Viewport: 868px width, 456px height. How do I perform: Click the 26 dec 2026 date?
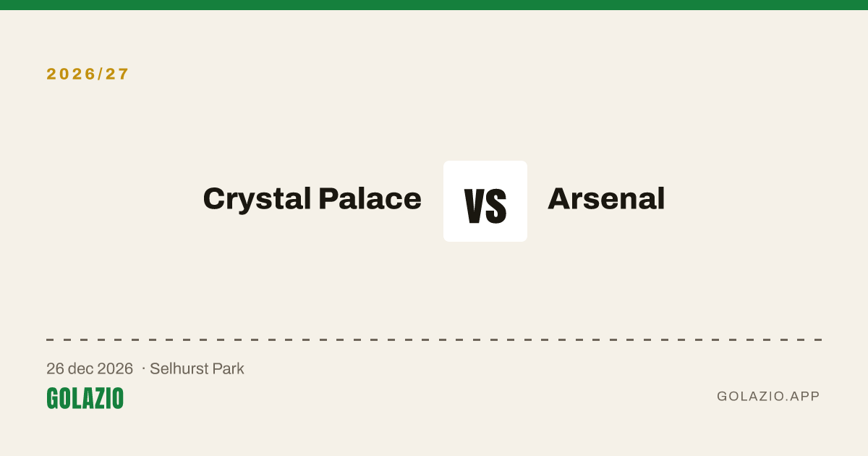(90, 368)
